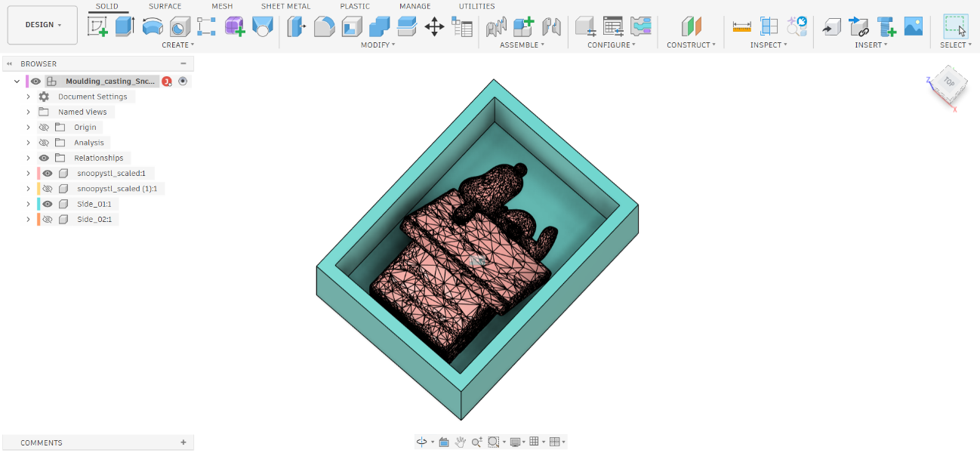Switch to the UTILITIES tab
Screen dimensions: 980x453
[477, 6]
